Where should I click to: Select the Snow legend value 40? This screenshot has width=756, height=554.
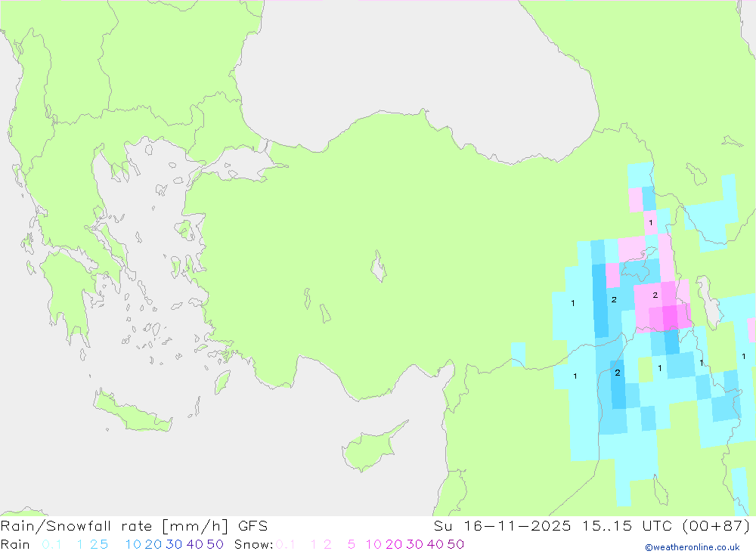(x=435, y=544)
